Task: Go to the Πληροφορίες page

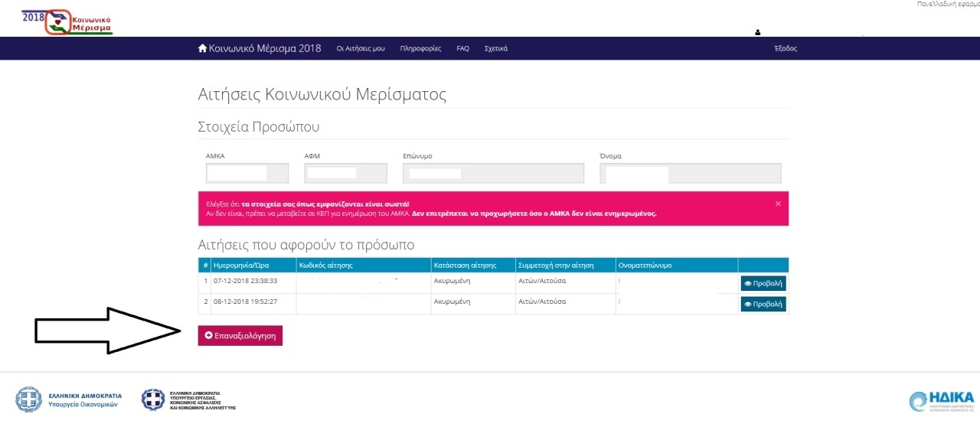Action: click(420, 48)
